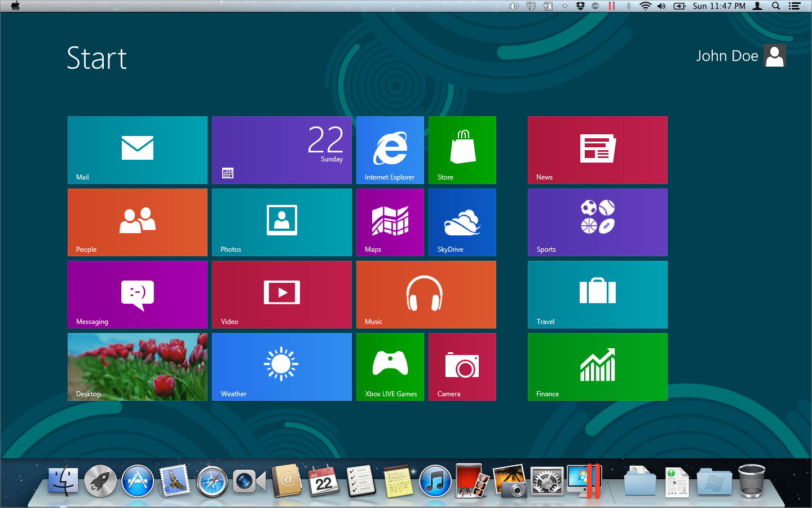This screenshot has height=508, width=812.
Task: Open the Downloads document stack in the Dock
Action: click(677, 483)
